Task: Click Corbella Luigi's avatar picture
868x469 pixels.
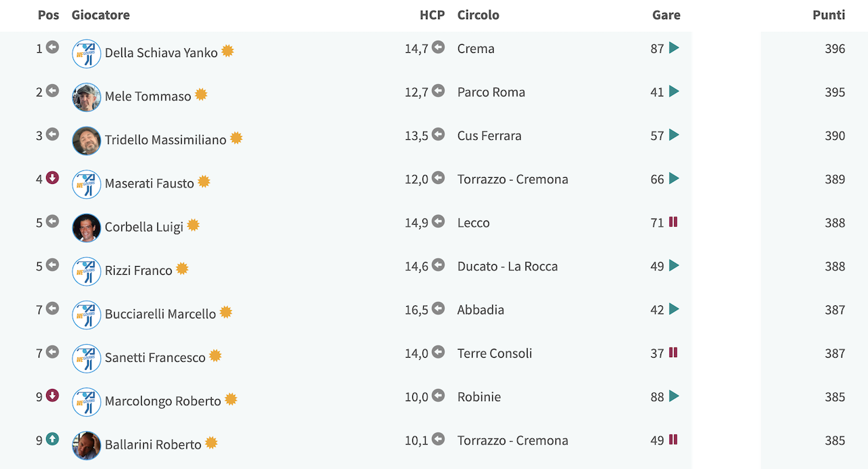Action: [x=87, y=228]
